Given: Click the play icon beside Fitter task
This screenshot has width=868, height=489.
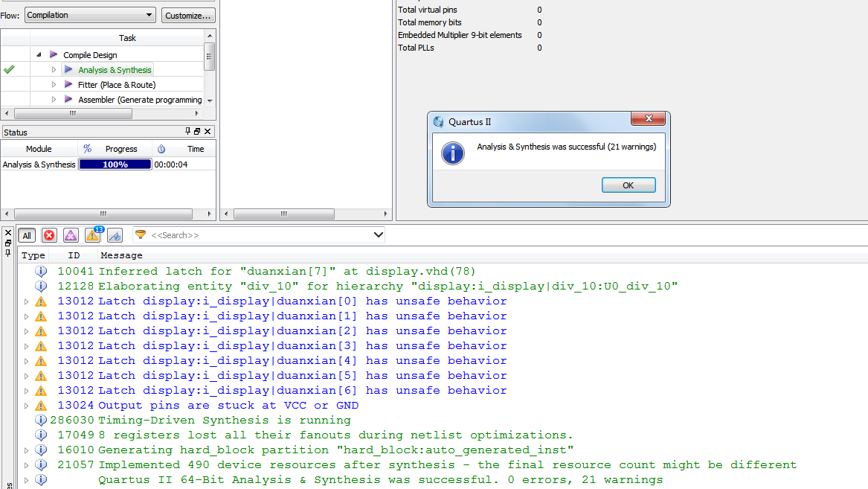Looking at the screenshot, I should 68,85.
